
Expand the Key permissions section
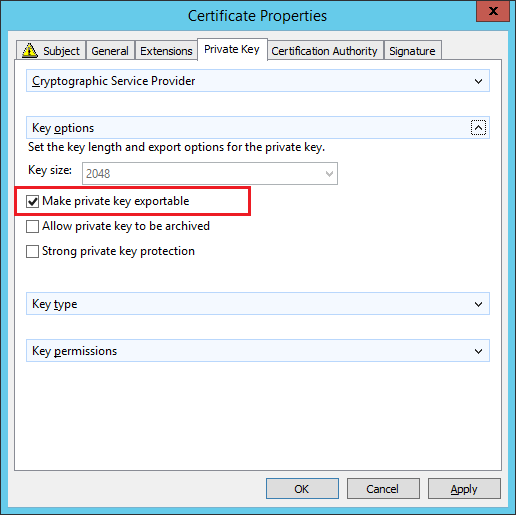pos(258,351)
